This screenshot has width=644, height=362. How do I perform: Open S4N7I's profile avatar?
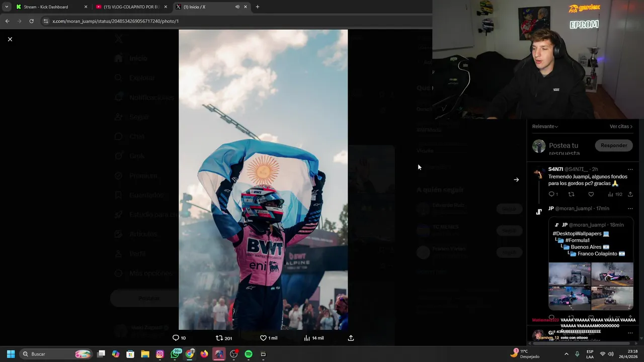(538, 173)
